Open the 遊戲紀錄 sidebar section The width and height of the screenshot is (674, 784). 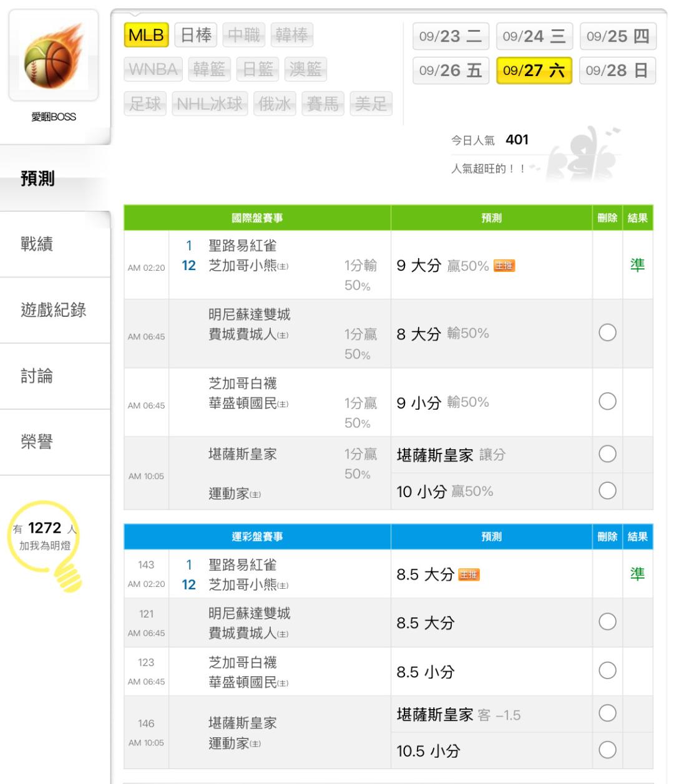[54, 310]
